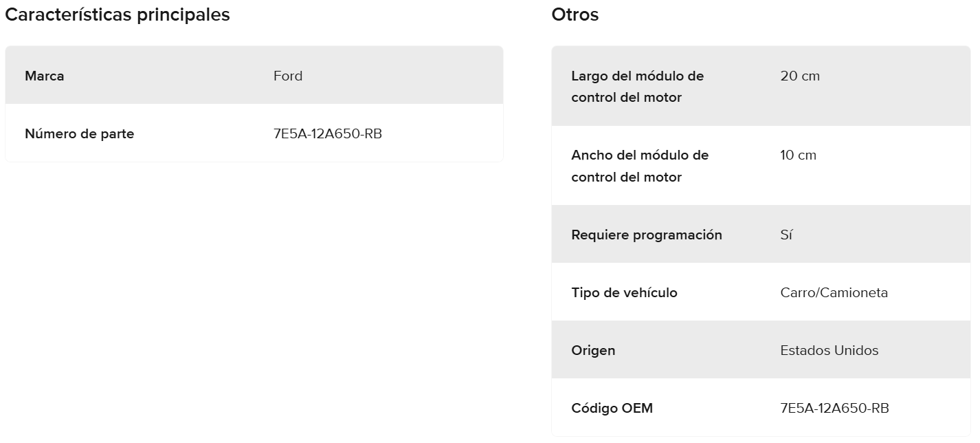Click the Tipo de vehículo label

pos(624,292)
